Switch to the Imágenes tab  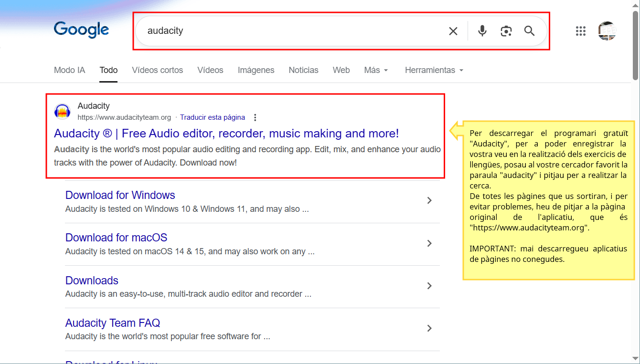tap(256, 70)
